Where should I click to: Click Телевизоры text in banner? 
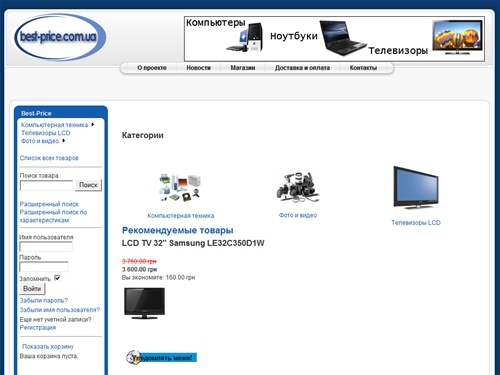pos(398,51)
